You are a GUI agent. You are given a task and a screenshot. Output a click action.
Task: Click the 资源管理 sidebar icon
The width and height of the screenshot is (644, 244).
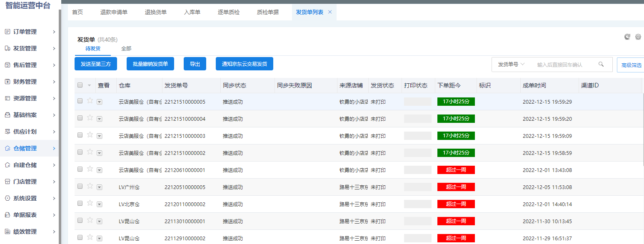point(7,98)
